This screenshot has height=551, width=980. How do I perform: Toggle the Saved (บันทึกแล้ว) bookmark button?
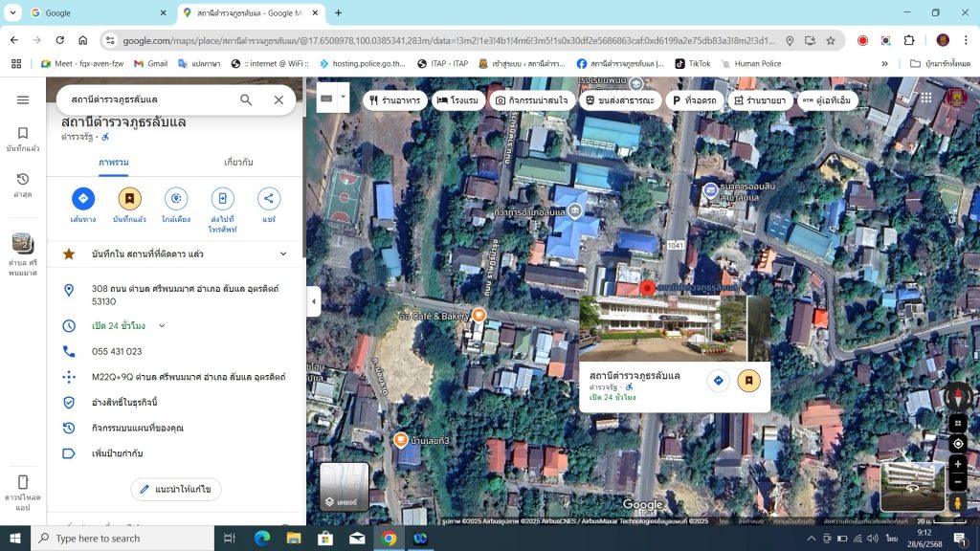coord(129,199)
